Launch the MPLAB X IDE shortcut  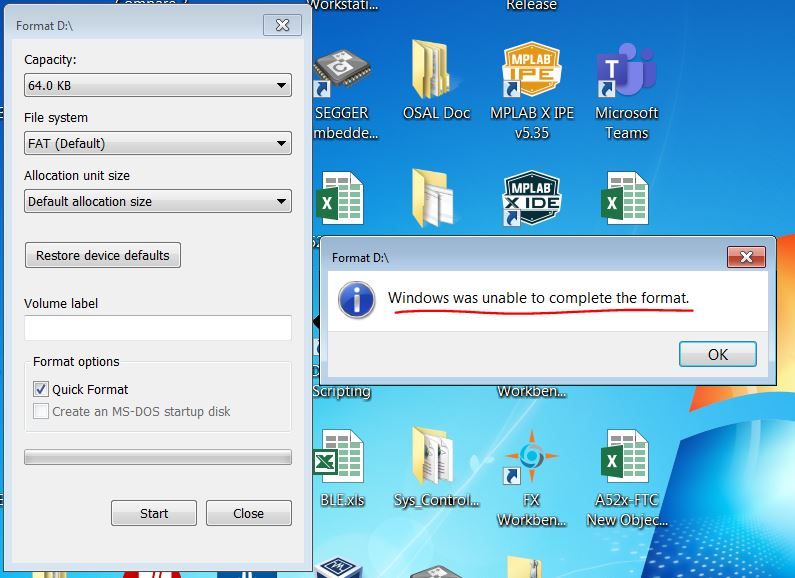(x=531, y=198)
